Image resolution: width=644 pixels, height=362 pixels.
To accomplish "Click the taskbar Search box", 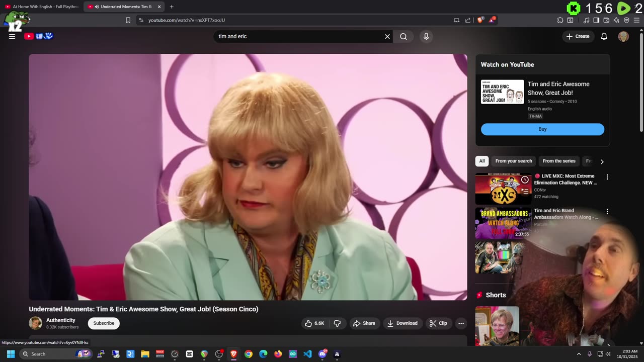I will click(55, 354).
